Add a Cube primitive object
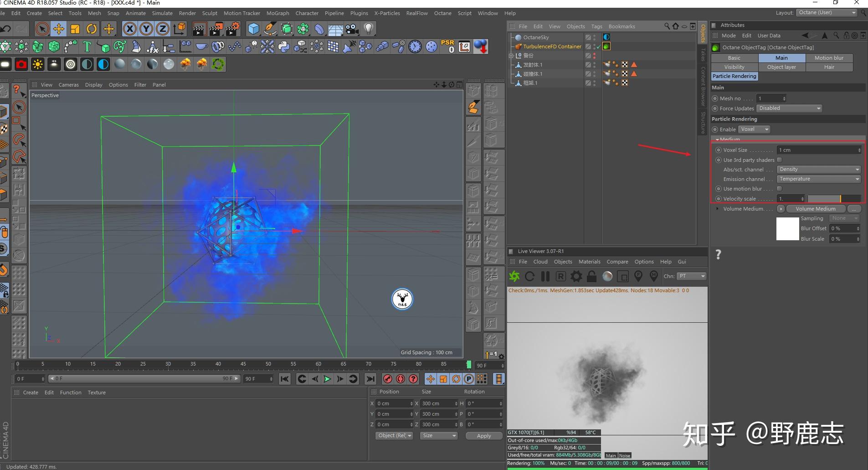Image resolution: width=868 pixels, height=470 pixels. click(253, 30)
